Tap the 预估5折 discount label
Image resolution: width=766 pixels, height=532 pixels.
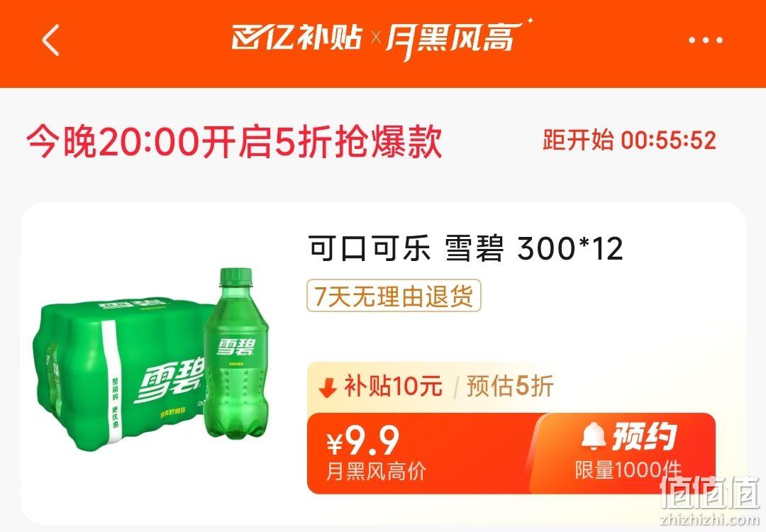click(510, 387)
